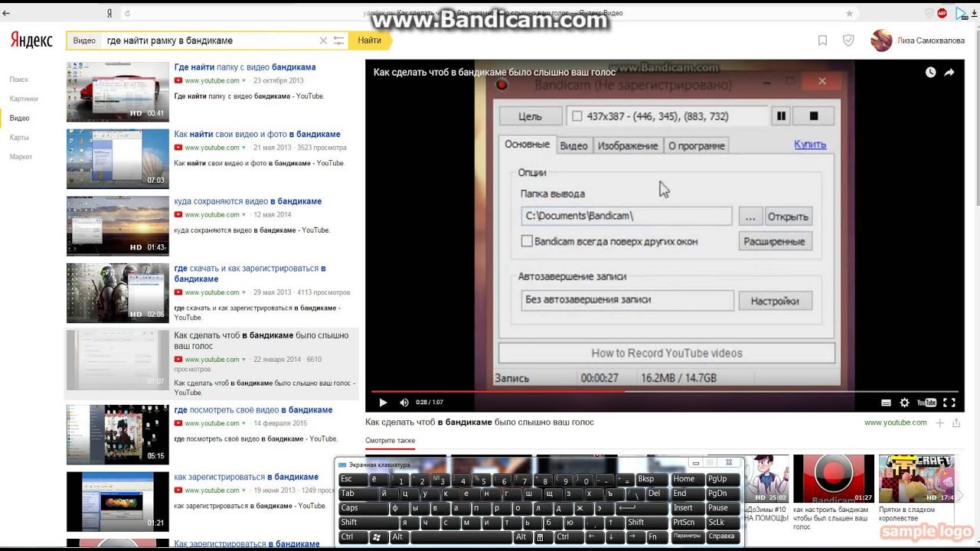Viewport: 980px width, 551px height.
Task: Switch to Поиск in the left sidebar
Action: click(19, 80)
